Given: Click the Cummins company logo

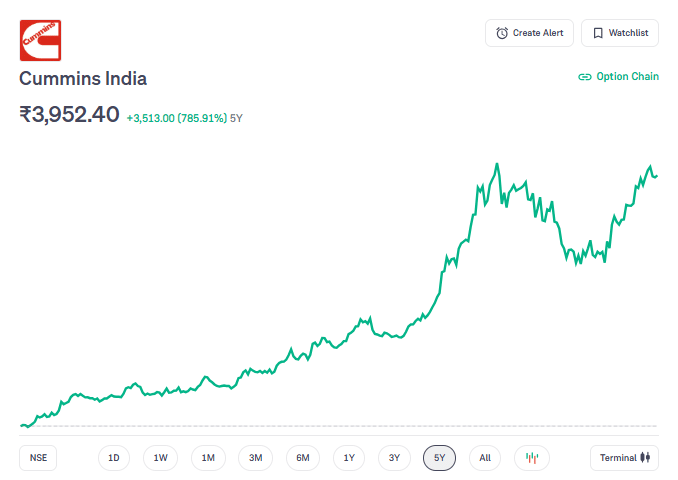Looking at the screenshot, I should pyautogui.click(x=40, y=41).
